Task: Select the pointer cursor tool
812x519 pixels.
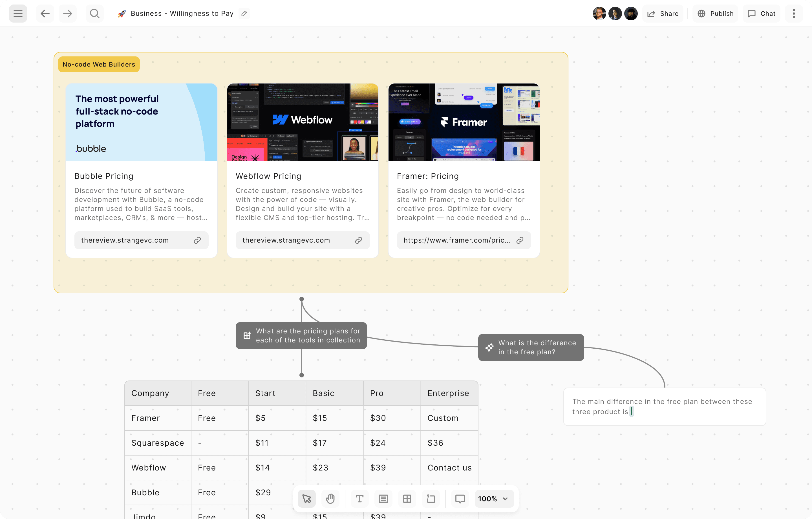Action: (x=306, y=498)
